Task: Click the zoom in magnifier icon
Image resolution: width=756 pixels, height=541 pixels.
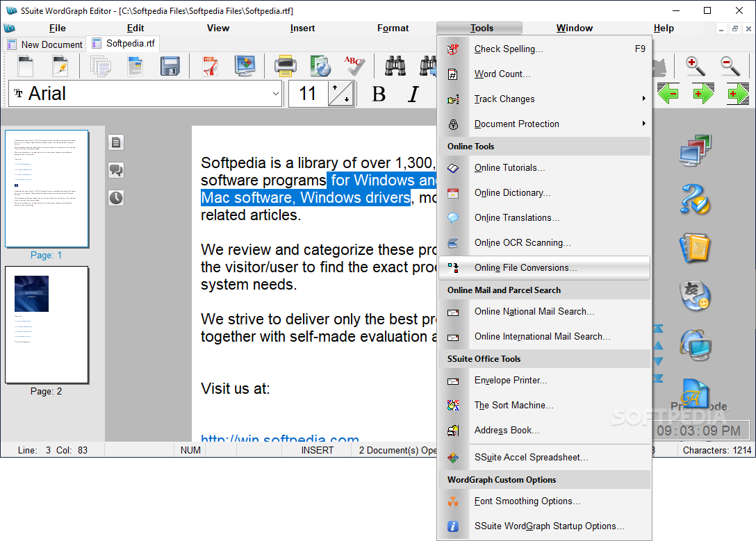Action: [x=696, y=66]
